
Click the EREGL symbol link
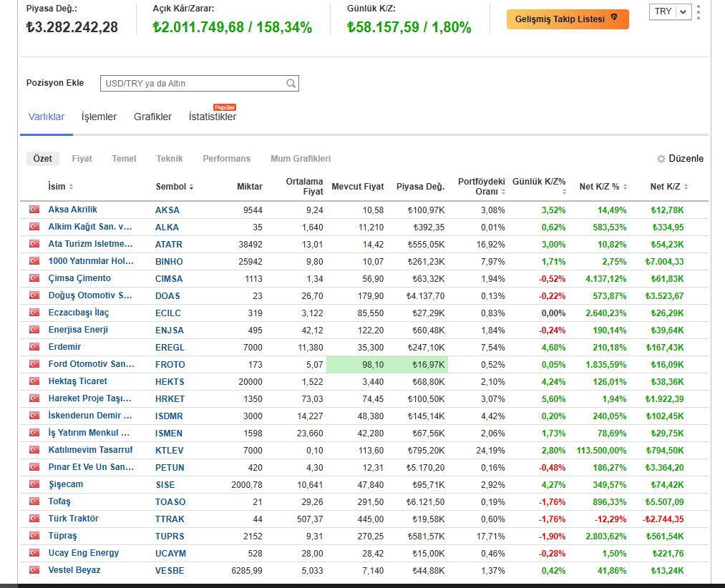170,347
